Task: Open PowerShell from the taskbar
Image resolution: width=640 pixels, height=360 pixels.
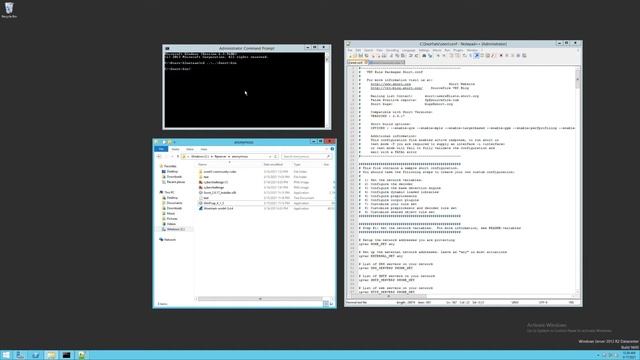Action: click(36, 355)
